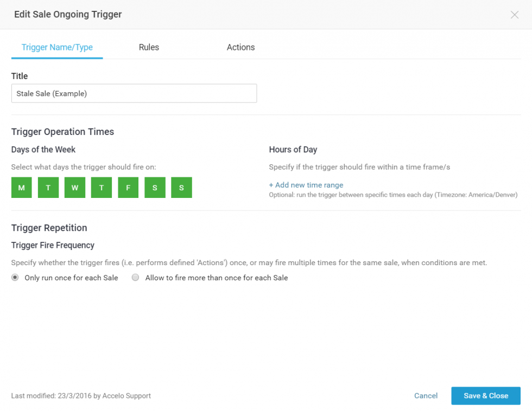Viewport: 532px width, 411px height.
Task: Toggle Tuesday, the first T day button
Action: (48, 188)
